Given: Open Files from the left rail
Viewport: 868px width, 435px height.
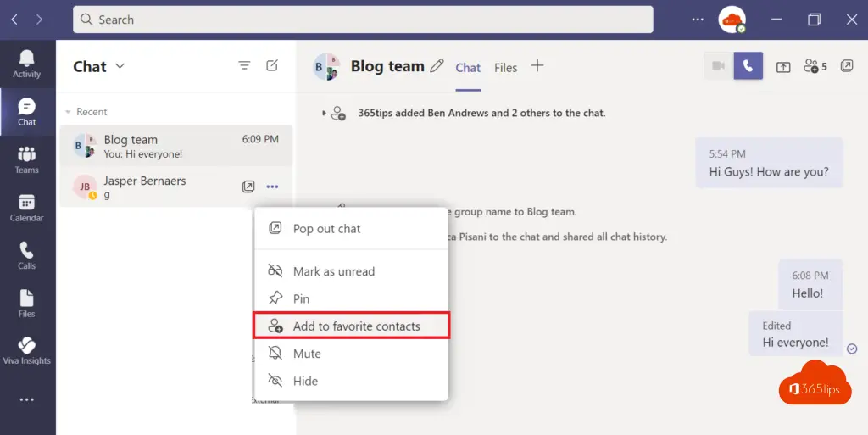Looking at the screenshot, I should click(x=26, y=304).
